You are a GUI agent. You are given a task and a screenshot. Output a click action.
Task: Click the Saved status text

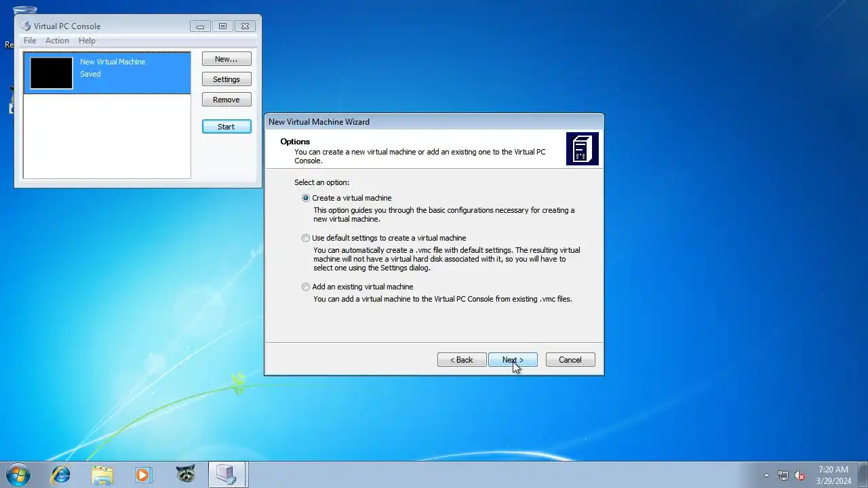click(x=90, y=74)
